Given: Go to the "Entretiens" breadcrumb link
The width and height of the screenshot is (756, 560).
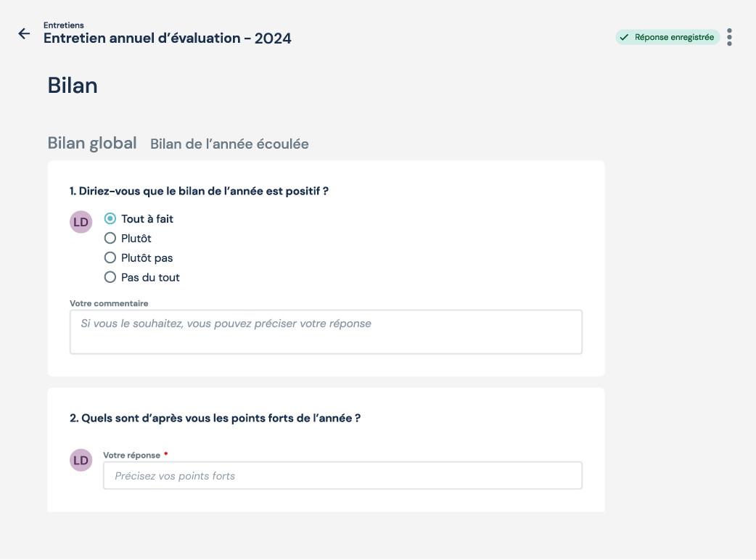Looking at the screenshot, I should (63, 25).
